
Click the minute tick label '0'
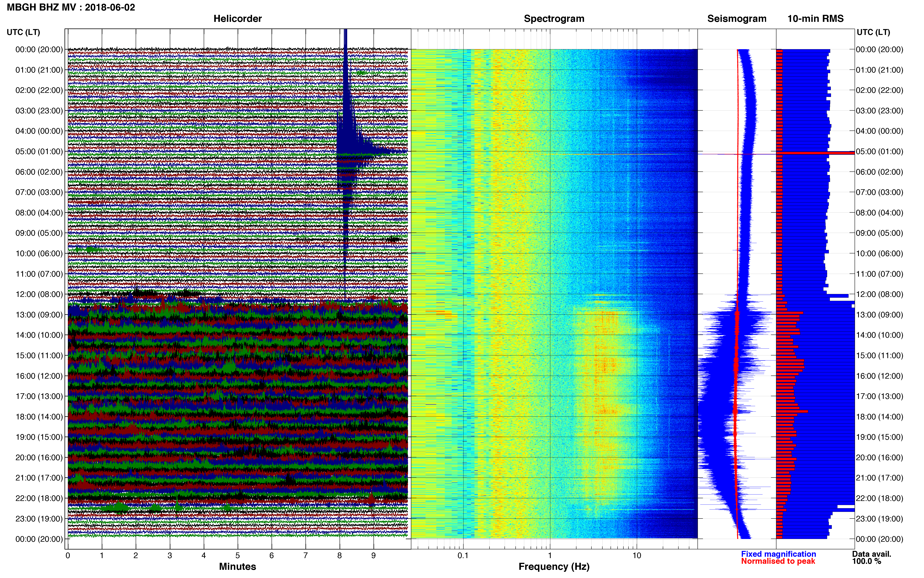68,555
